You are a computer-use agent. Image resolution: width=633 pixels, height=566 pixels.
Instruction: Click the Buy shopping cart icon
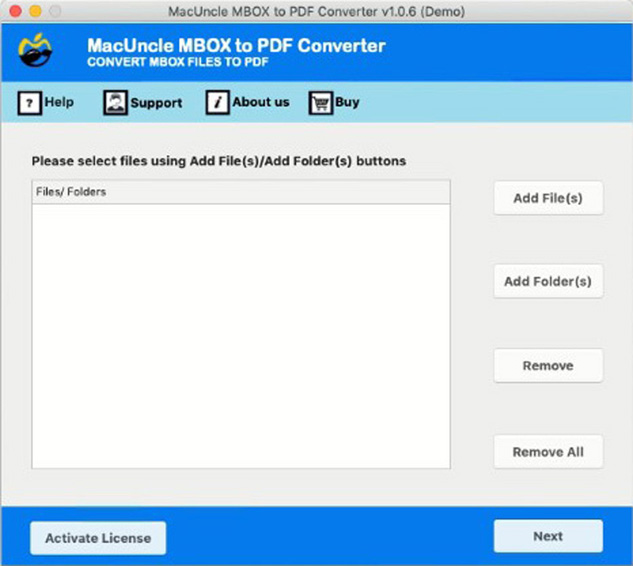pyautogui.click(x=321, y=103)
